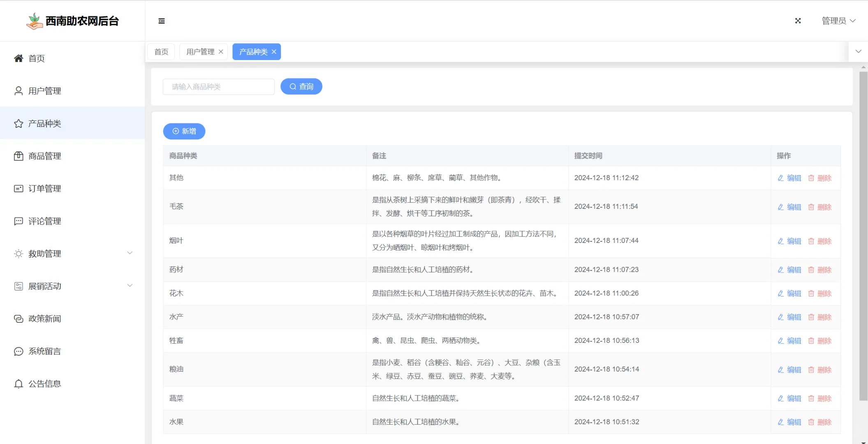Expand the 展销活动 submenu
This screenshot has width=868, height=444.
click(44, 286)
